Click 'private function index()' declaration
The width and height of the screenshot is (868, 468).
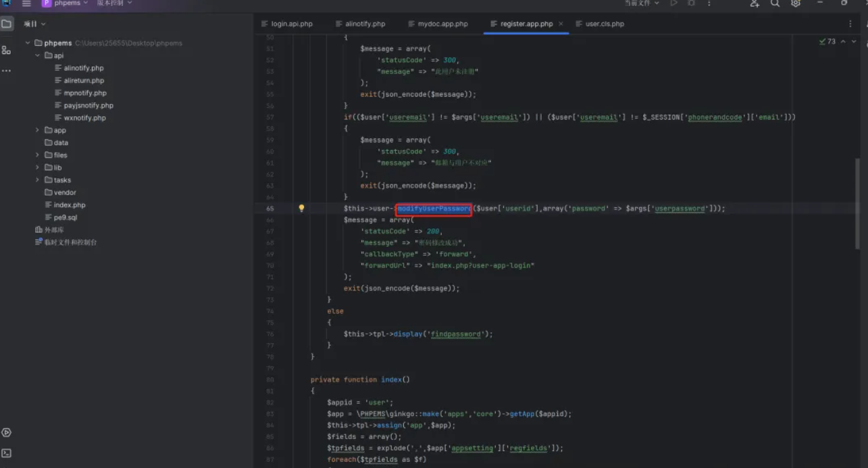click(x=360, y=380)
